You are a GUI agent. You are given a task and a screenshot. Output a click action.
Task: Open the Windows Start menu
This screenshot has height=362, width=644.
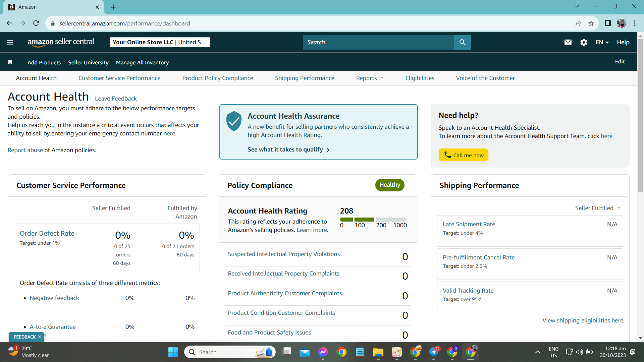point(173,352)
